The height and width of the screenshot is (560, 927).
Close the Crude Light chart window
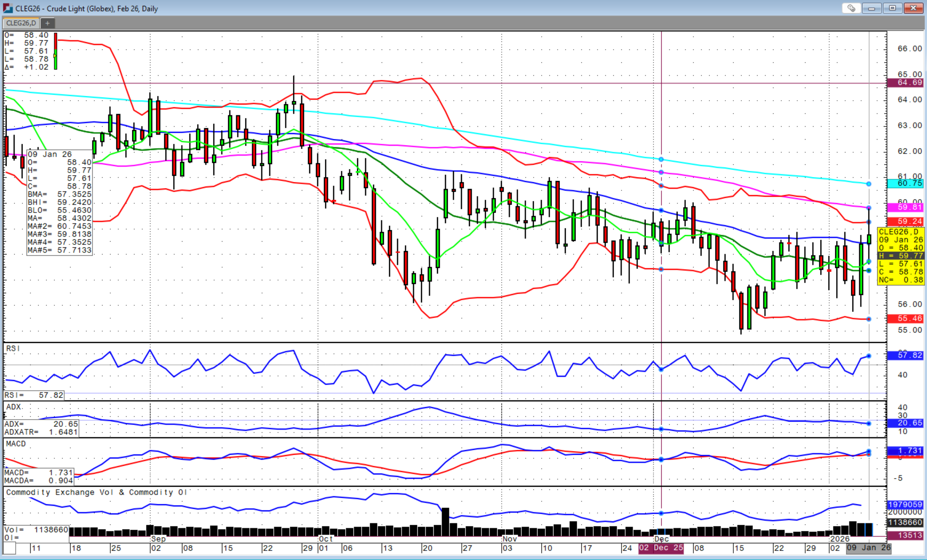(x=913, y=8)
